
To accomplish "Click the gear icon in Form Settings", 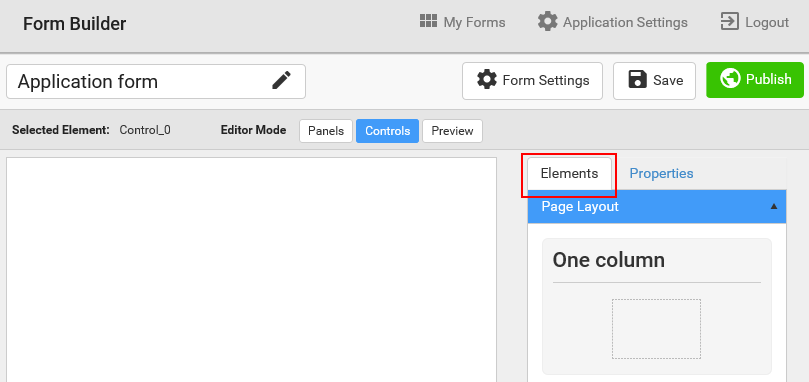I will click(487, 80).
